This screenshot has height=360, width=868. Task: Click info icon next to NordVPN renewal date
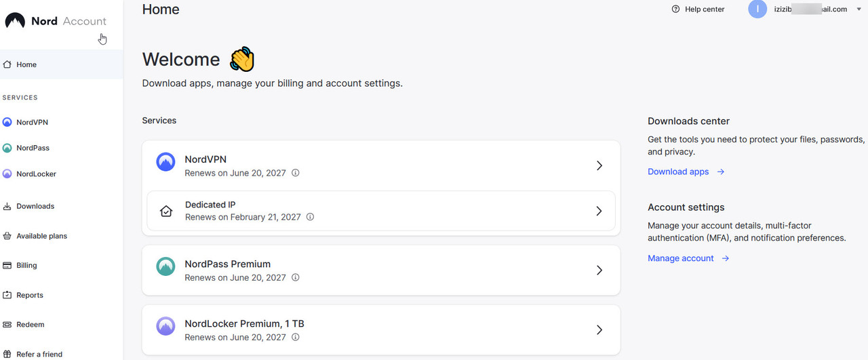[x=296, y=173]
